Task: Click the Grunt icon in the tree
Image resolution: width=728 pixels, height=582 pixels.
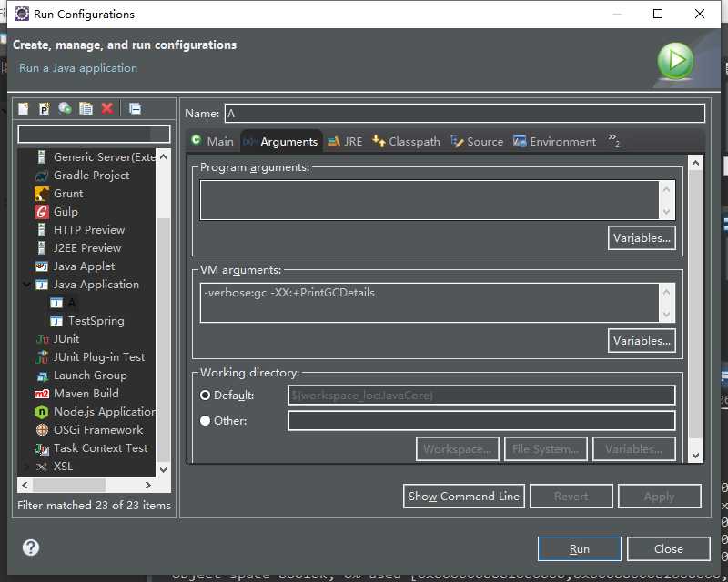Action: [42, 194]
